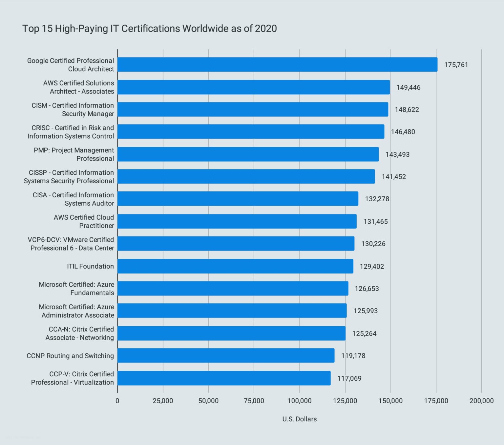Screen dimensions: 504x445
Task: Select the 117,069 value label
Action: coord(349,378)
